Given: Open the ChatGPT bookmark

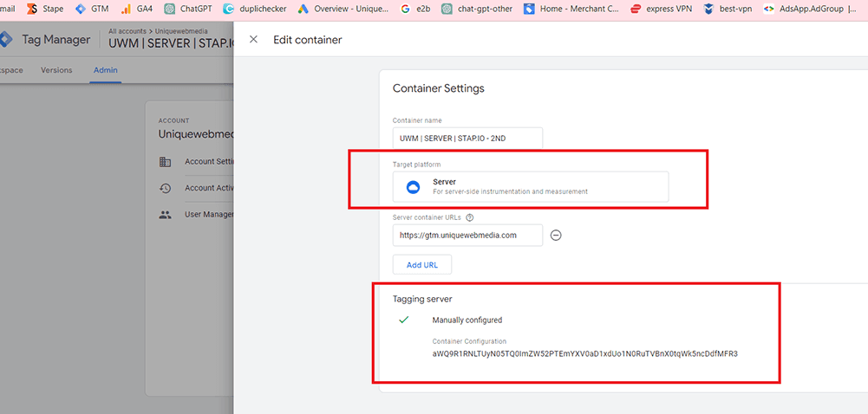Looking at the screenshot, I should point(190,9).
